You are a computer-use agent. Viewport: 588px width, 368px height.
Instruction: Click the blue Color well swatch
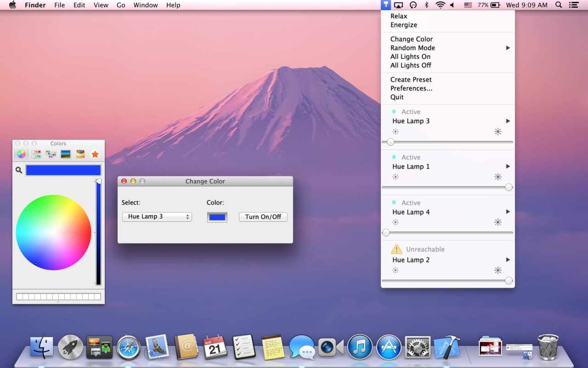coord(217,217)
